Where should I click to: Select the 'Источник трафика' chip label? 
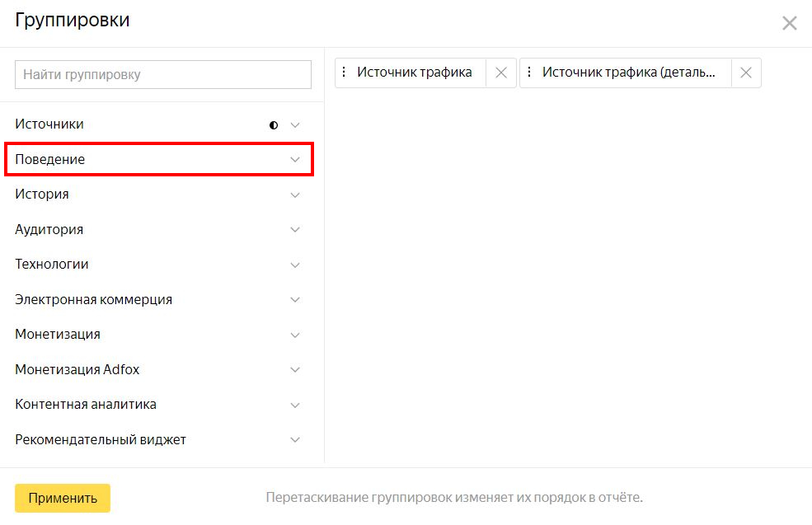415,73
